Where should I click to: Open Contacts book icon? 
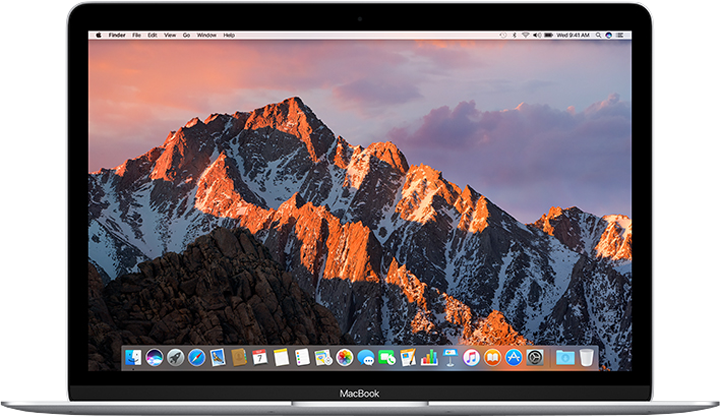point(239,357)
